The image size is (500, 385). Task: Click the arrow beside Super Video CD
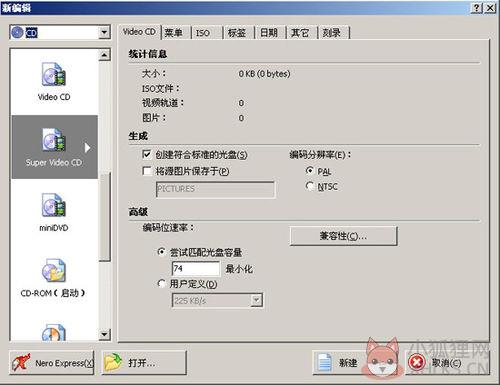87,147
